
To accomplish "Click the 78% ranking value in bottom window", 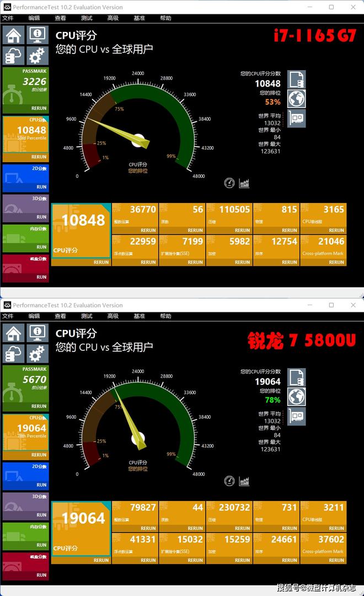I will tap(273, 400).
